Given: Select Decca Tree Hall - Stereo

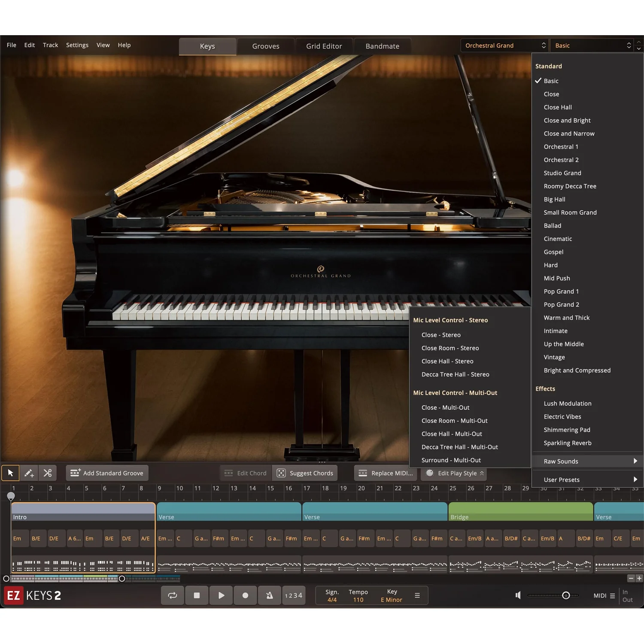Looking at the screenshot, I should [470, 374].
